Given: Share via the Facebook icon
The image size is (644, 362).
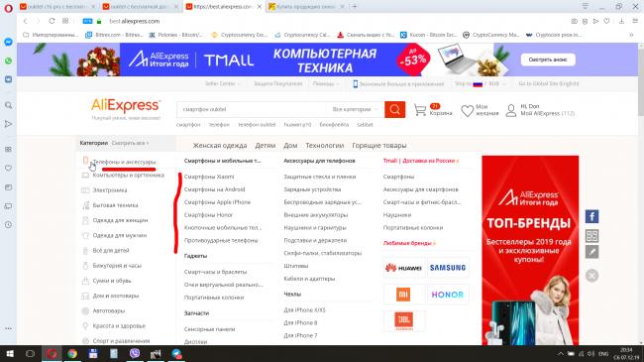Looking at the screenshot, I should click(x=591, y=216).
